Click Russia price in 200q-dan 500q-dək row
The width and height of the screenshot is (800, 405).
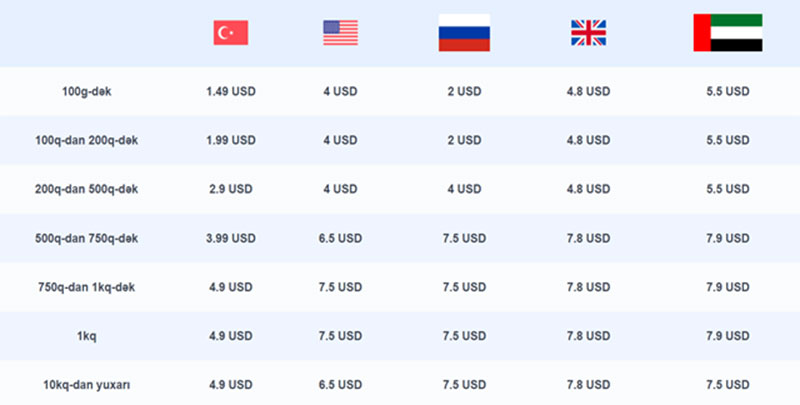464,189
